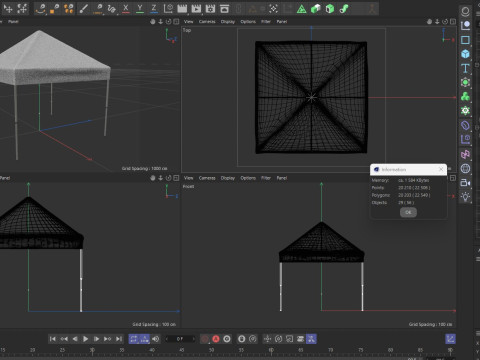
Task: Toggle position keyframe recording icon
Action: point(267,339)
